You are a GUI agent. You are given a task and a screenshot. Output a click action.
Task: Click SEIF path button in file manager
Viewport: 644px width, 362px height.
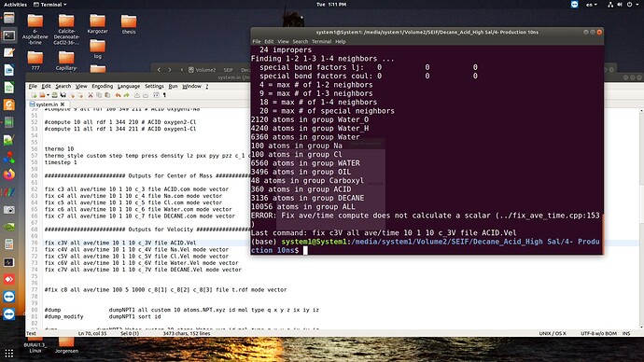(228, 70)
